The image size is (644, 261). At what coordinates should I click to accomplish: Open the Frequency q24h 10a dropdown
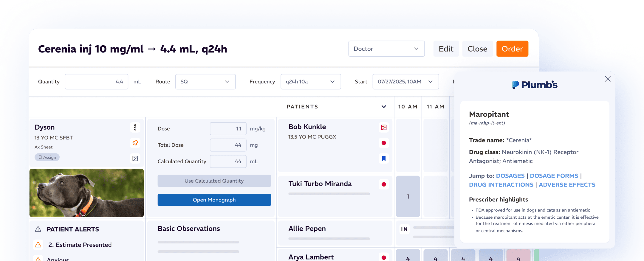coord(311,82)
